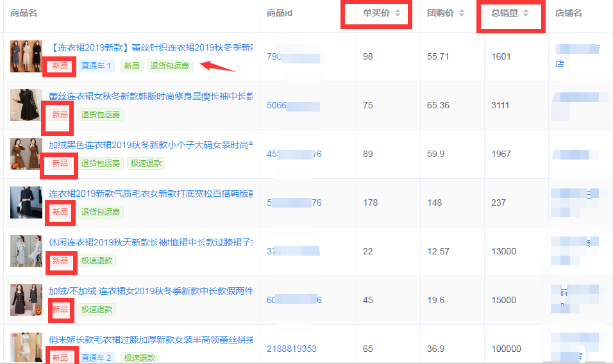Open thumbnail of 蕾丝针织连衣裙 first product
The height and width of the screenshot is (364, 613).
click(x=26, y=56)
